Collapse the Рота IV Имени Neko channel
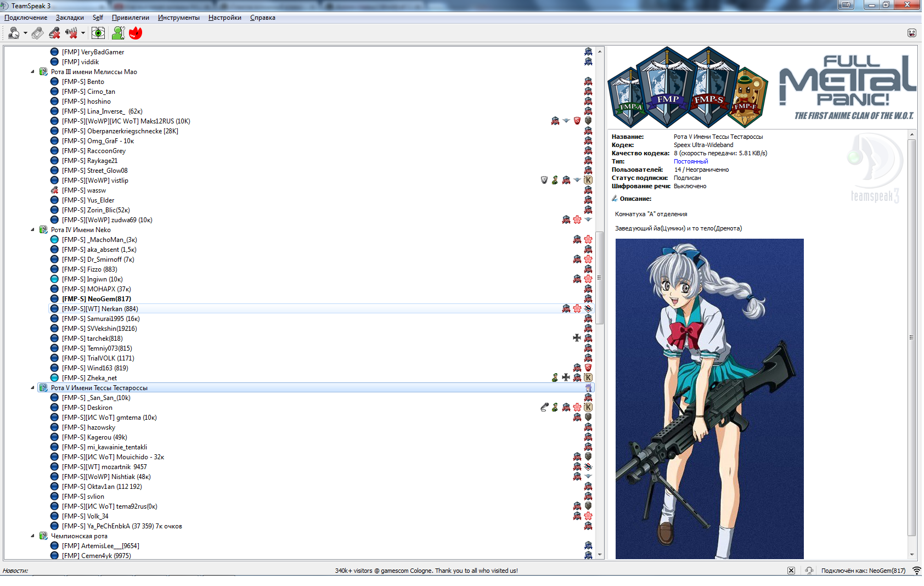Viewport: 924px width, 586px height. click(x=32, y=230)
